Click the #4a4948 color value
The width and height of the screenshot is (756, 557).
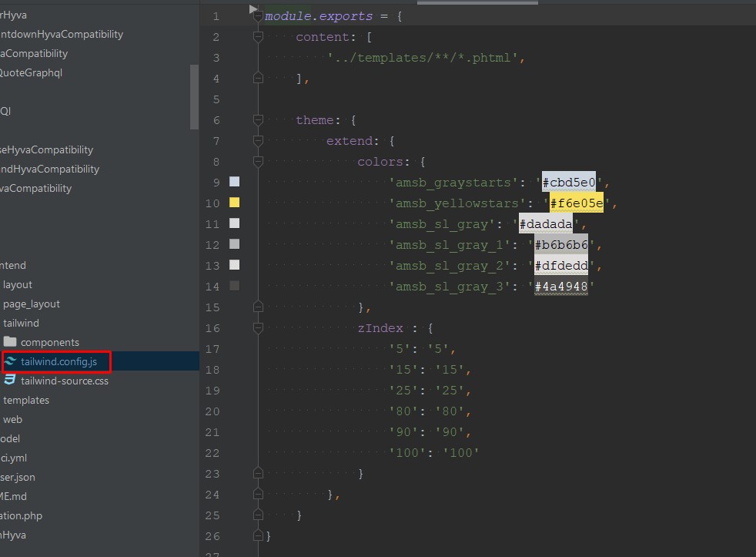560,287
